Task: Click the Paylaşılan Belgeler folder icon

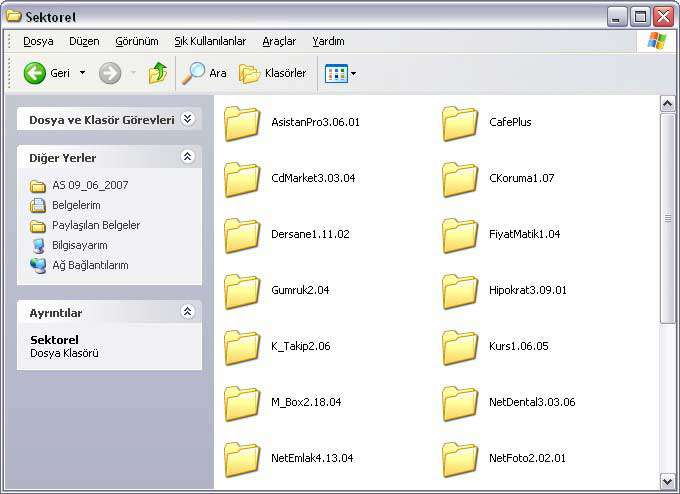Action: [x=38, y=226]
